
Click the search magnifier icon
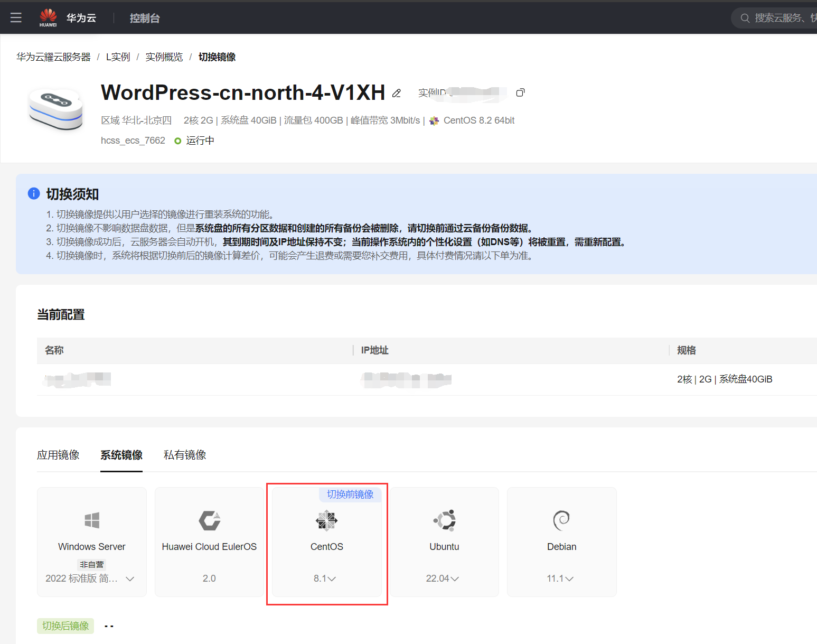click(x=745, y=18)
